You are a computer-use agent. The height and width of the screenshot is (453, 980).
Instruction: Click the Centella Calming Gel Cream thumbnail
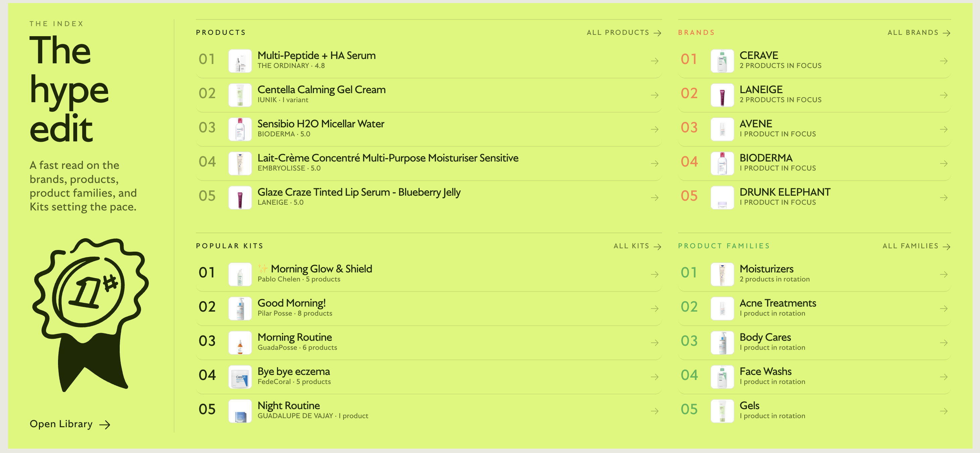coord(240,95)
